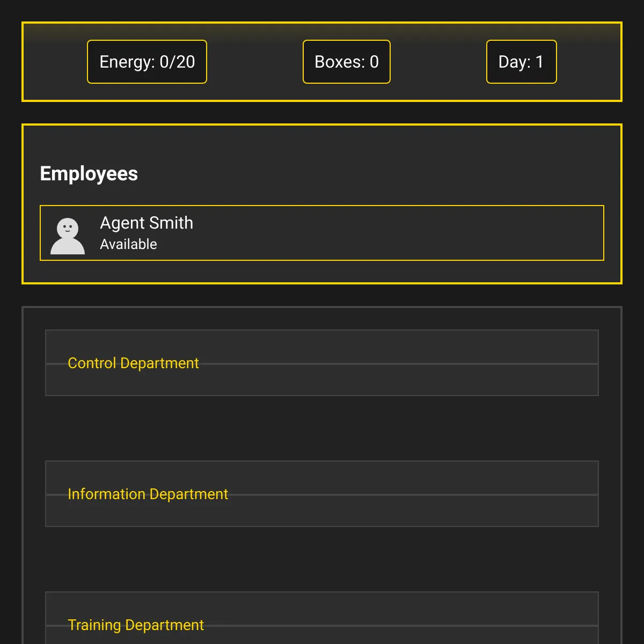This screenshot has height=644, width=644.
Task: Click the Employees heading
Action: click(x=89, y=174)
